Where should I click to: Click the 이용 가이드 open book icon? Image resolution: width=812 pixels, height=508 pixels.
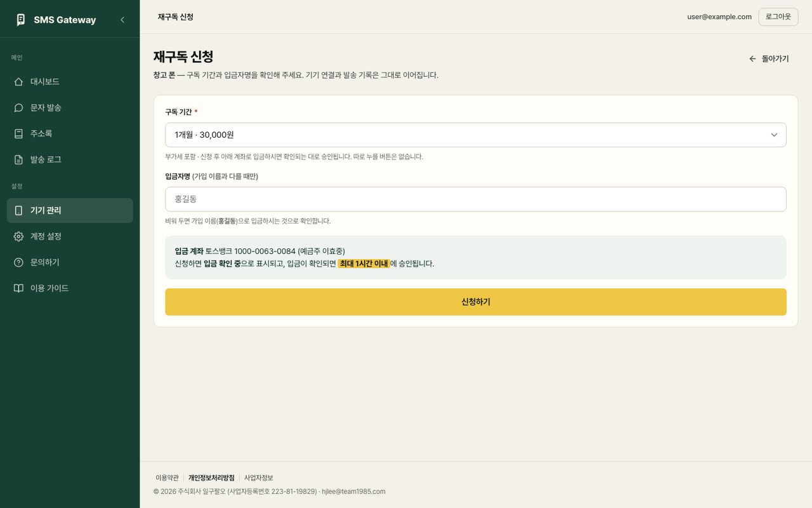pos(18,288)
